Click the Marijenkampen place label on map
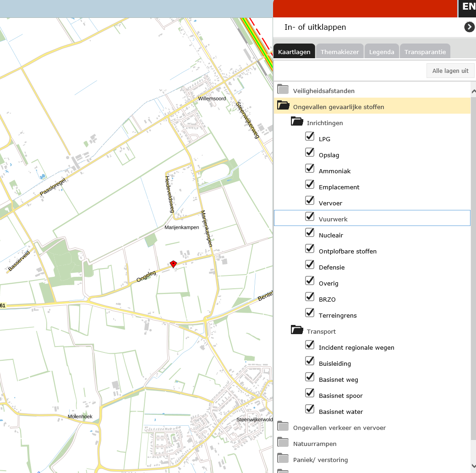Viewport: 476px width, 473px height. pos(181,227)
